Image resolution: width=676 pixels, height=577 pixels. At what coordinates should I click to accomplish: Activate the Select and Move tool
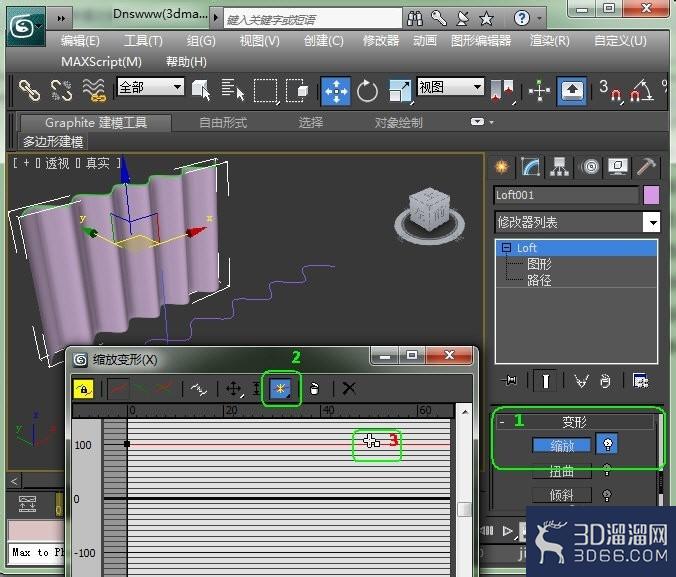point(336,91)
